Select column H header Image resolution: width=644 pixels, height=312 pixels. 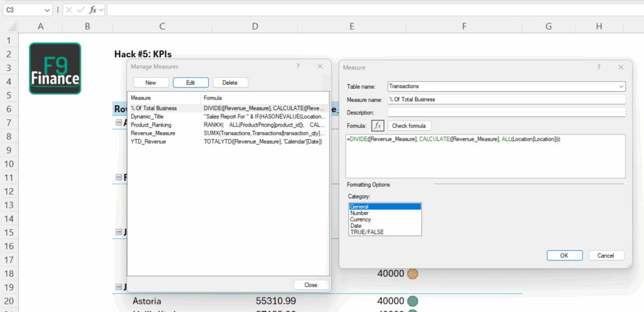(599, 26)
